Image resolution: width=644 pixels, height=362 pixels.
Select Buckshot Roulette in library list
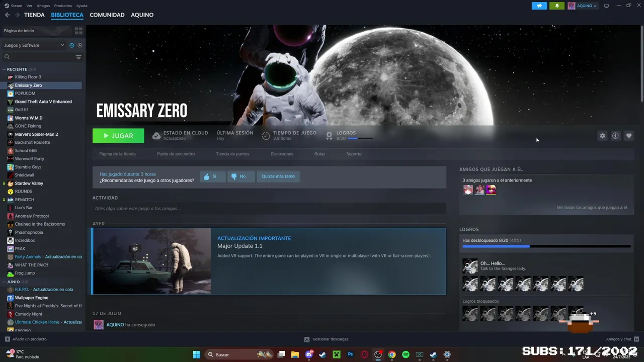(x=32, y=142)
